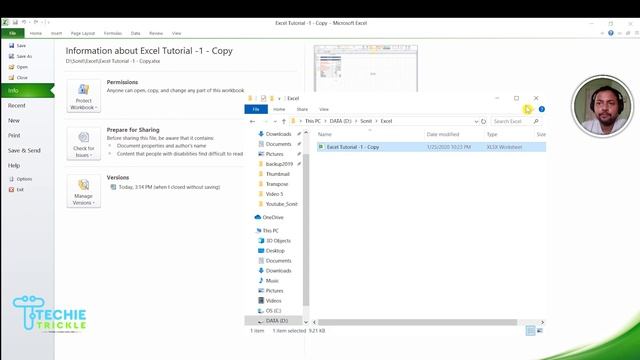Open the autosaved version from Today 3:14 PM
Screen dimensions: 640x360
(x=165, y=187)
